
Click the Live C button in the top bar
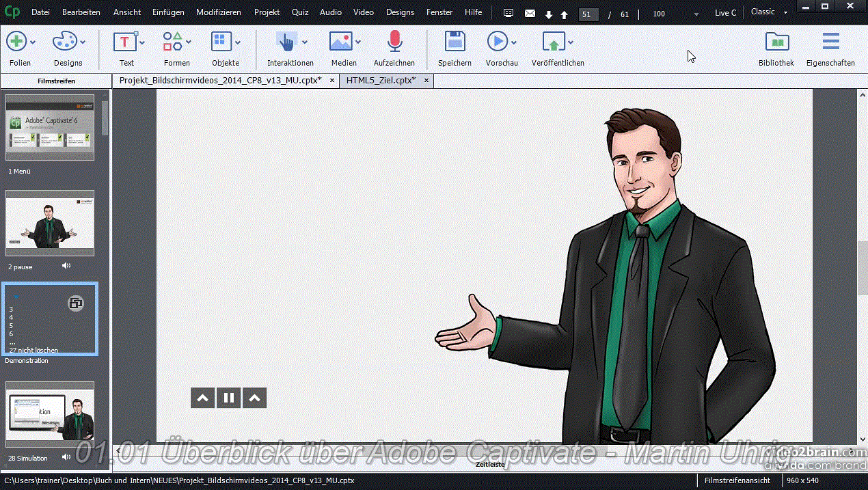pos(726,13)
